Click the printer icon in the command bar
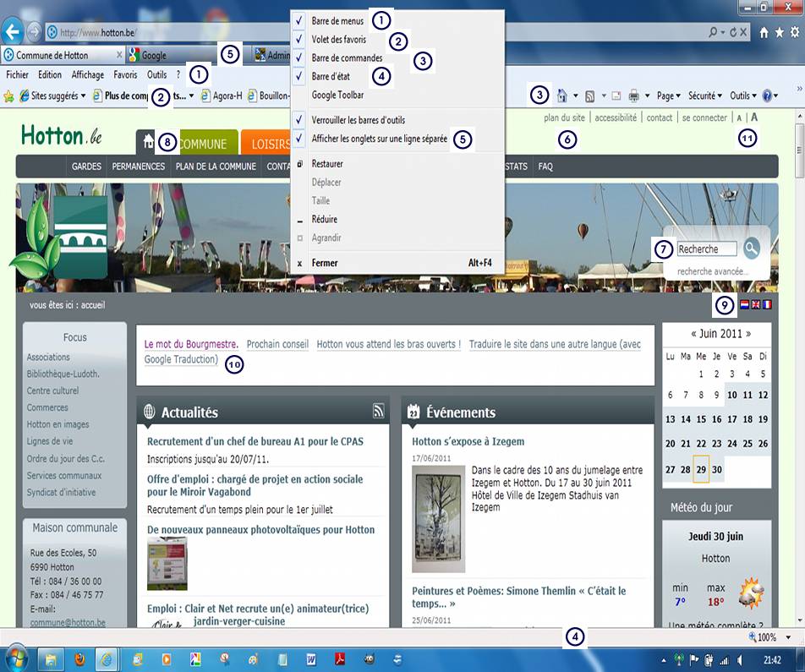Viewport: 805px width, 672px height. (634, 96)
